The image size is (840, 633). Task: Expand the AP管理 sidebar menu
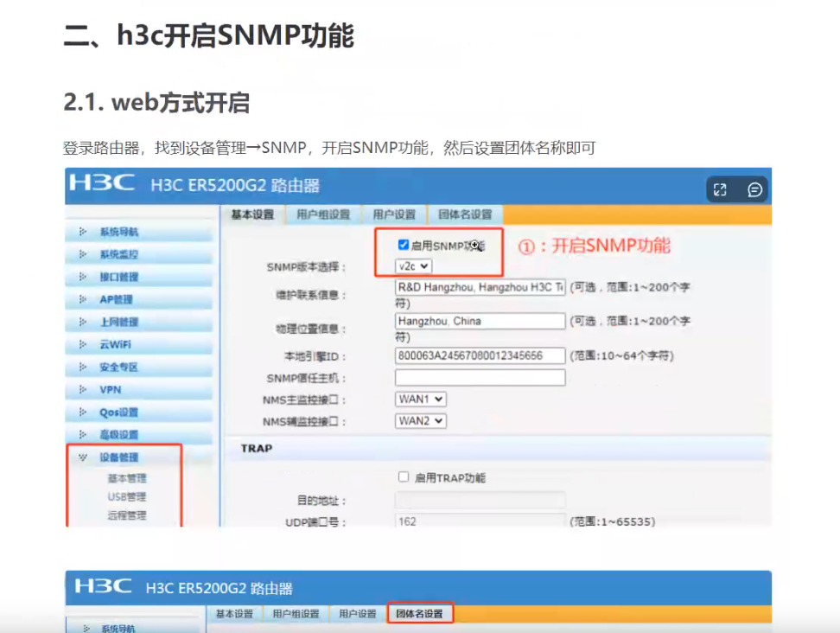139,299
